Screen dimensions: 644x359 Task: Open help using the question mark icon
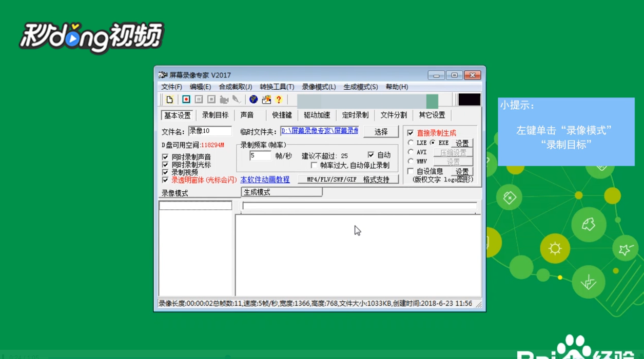[279, 100]
